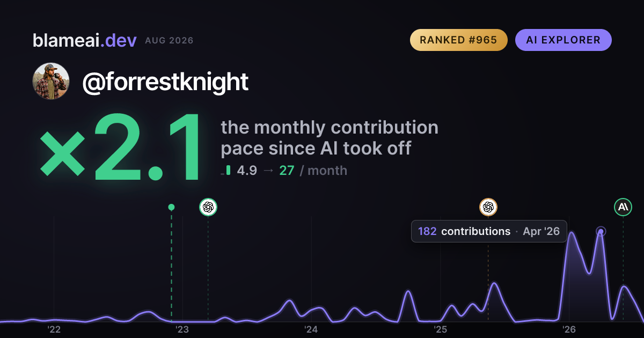Click the '26 year axis label
The height and width of the screenshot is (338, 644).
(569, 329)
